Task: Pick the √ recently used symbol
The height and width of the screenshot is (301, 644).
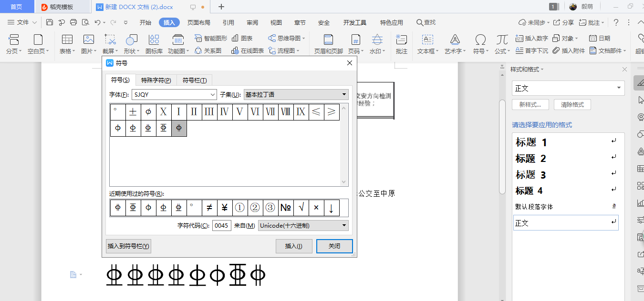Action: (x=301, y=208)
